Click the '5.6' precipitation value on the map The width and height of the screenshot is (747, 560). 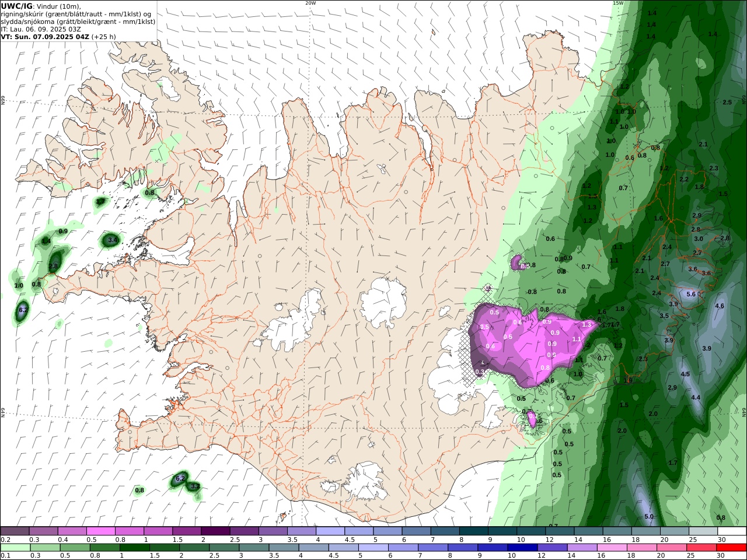(691, 295)
